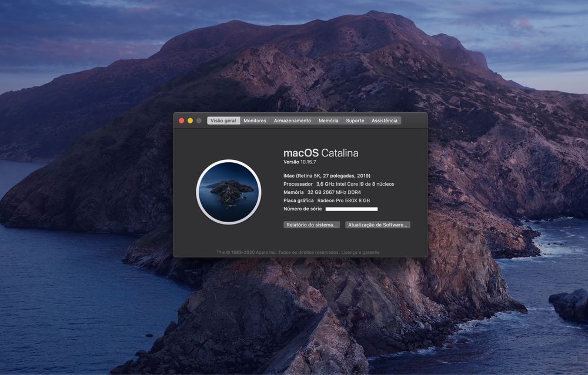Click the redacted Número de série value
The width and height of the screenshot is (588, 375).
click(x=352, y=209)
